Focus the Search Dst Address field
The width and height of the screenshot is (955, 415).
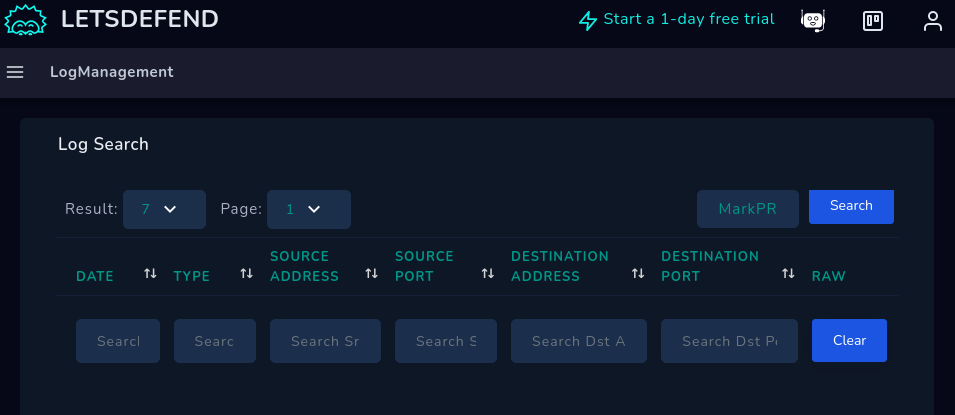point(578,341)
